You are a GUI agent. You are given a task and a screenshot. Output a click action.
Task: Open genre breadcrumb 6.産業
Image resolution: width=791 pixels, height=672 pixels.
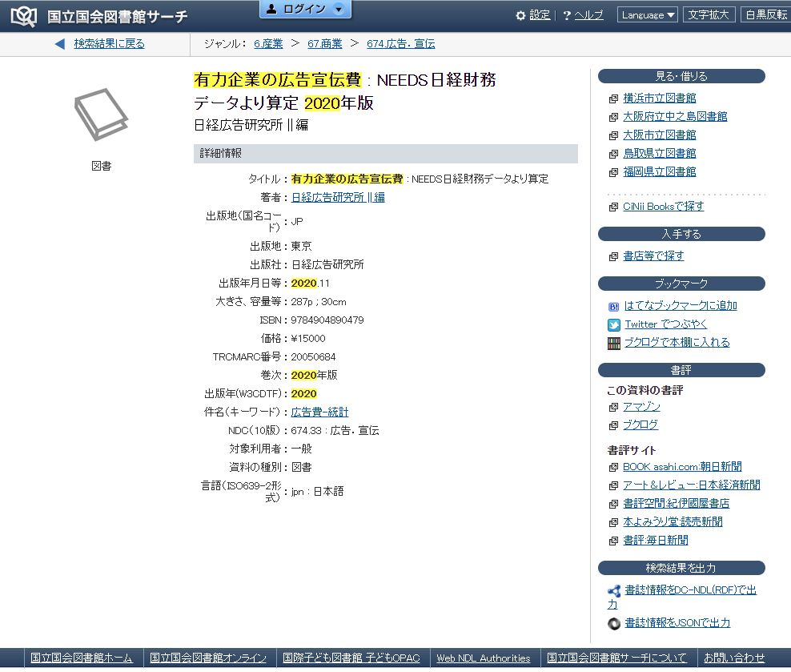pos(268,44)
